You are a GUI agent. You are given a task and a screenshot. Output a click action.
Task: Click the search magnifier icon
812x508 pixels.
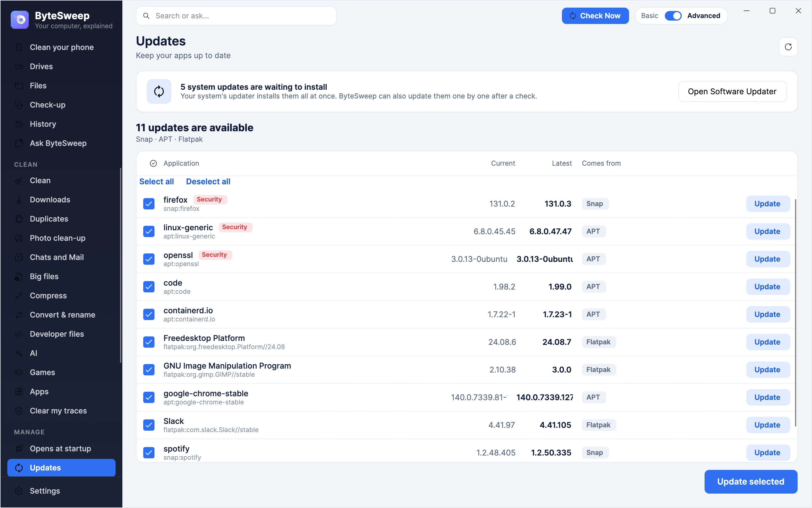pyautogui.click(x=146, y=16)
